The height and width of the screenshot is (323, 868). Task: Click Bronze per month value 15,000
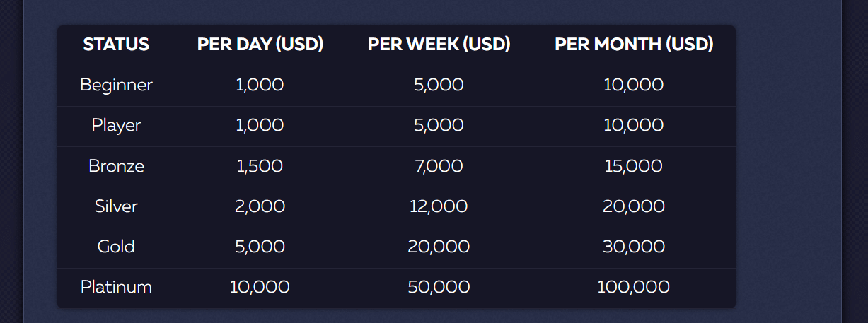coord(634,166)
